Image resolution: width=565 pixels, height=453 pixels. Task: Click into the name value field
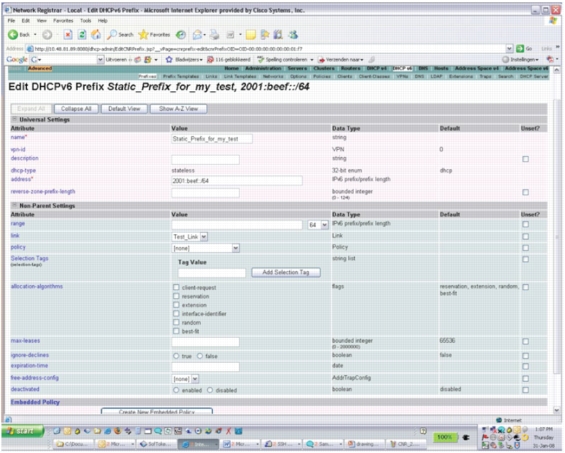(212, 139)
